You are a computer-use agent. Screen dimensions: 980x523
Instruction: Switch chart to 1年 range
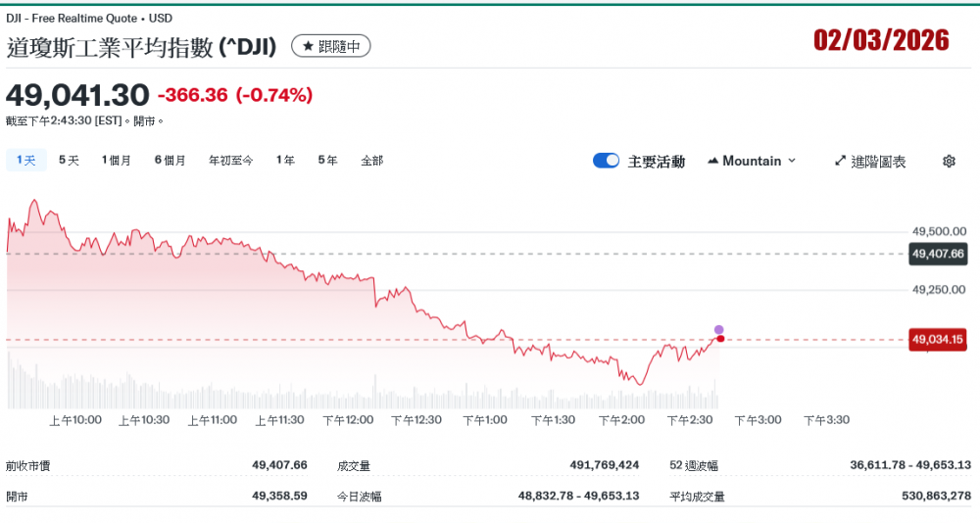(x=285, y=161)
